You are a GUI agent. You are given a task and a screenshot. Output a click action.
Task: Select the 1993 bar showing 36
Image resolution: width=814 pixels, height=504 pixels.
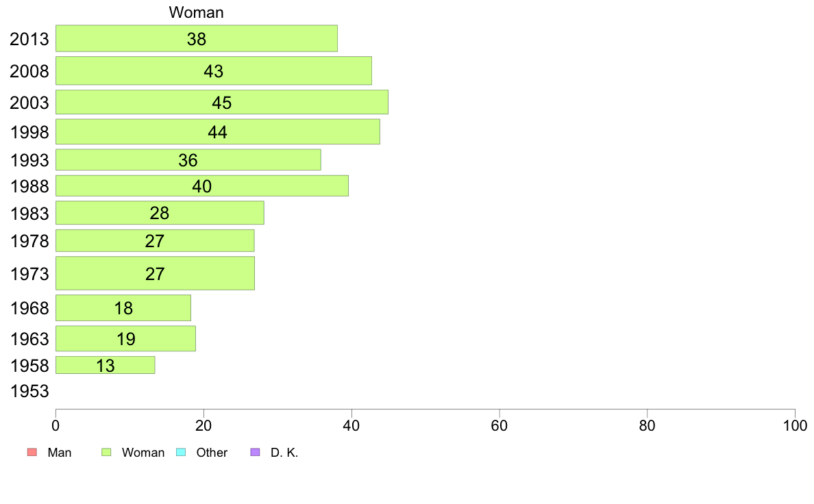188,160
